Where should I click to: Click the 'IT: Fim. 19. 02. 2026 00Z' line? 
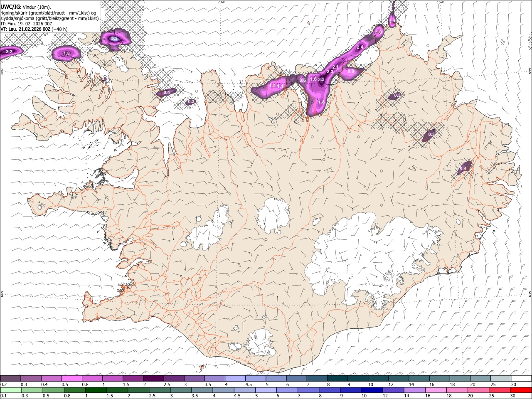point(26,24)
